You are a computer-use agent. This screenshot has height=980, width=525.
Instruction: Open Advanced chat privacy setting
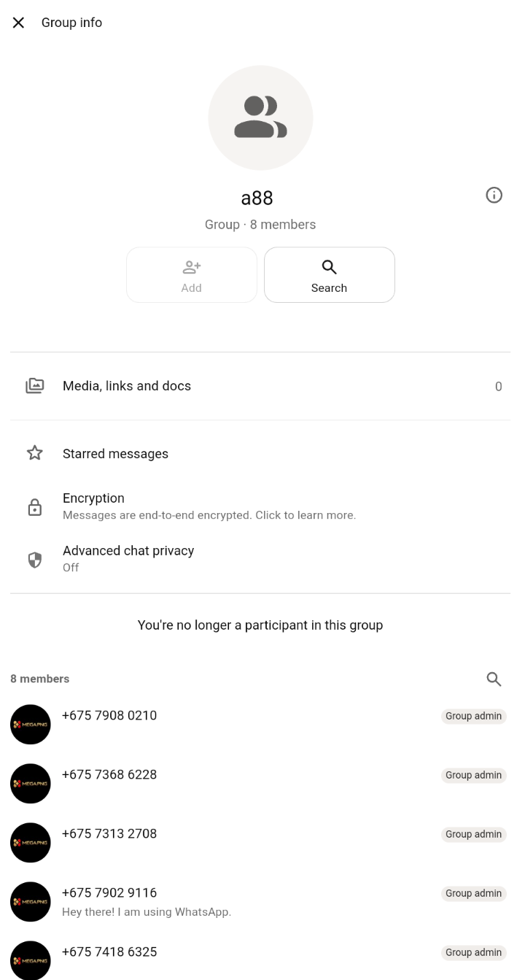coord(260,559)
